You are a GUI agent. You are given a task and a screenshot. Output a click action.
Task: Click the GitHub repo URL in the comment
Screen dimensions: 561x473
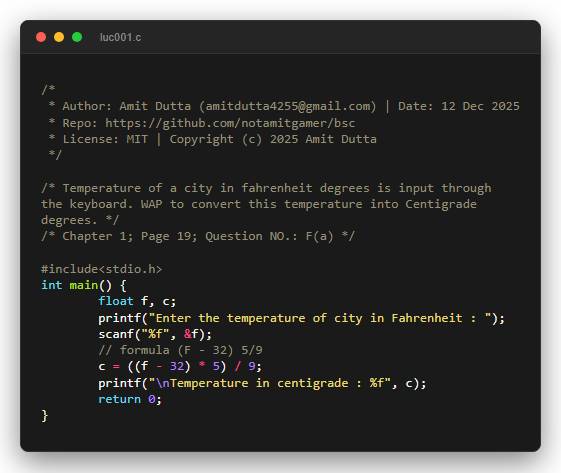pyautogui.click(x=230, y=123)
